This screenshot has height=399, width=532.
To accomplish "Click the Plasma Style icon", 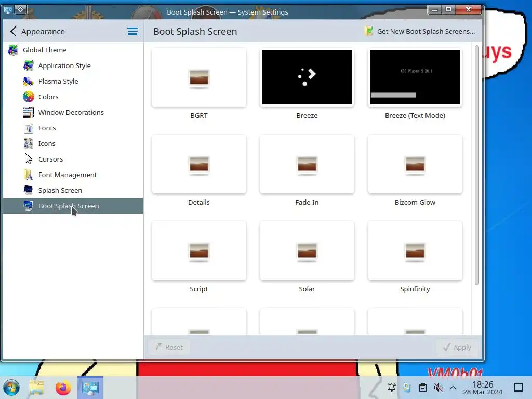I will coord(29,81).
